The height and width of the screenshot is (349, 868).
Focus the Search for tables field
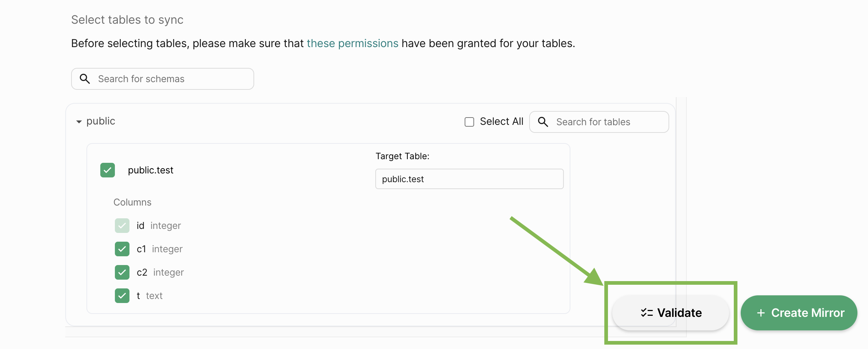pyautogui.click(x=599, y=122)
